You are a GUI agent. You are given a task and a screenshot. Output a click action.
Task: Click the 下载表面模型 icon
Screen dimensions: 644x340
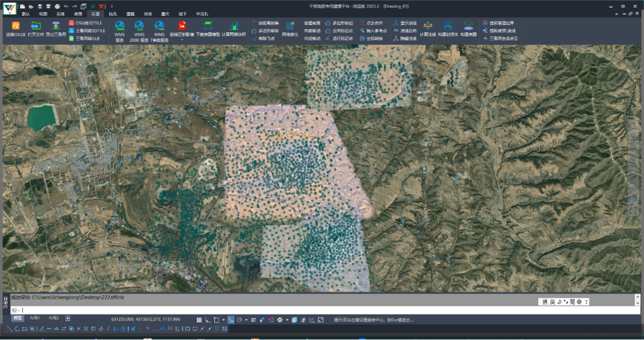coord(208,26)
